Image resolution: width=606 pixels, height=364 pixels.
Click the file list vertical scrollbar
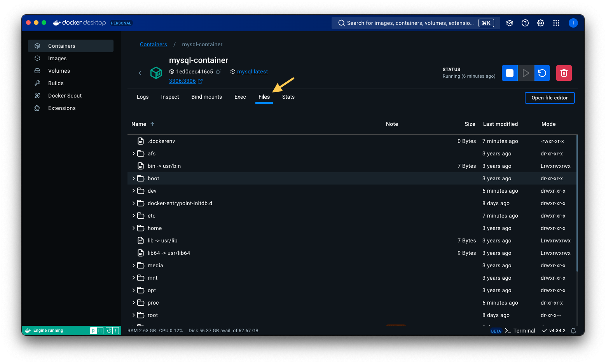click(577, 203)
